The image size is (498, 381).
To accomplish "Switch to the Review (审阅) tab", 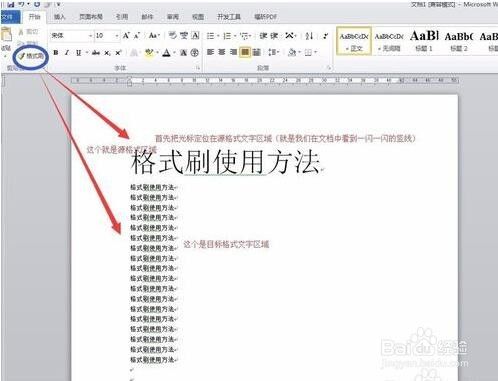I will pos(173,17).
